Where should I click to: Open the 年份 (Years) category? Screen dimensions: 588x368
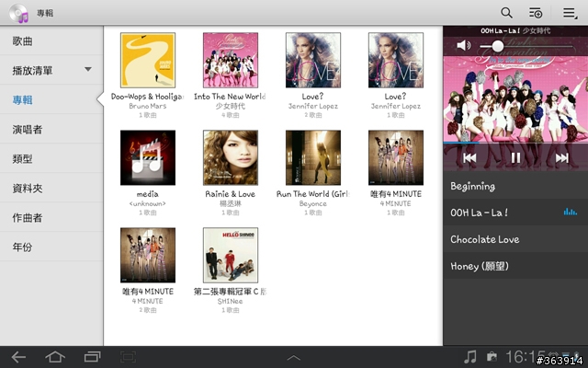(x=51, y=247)
